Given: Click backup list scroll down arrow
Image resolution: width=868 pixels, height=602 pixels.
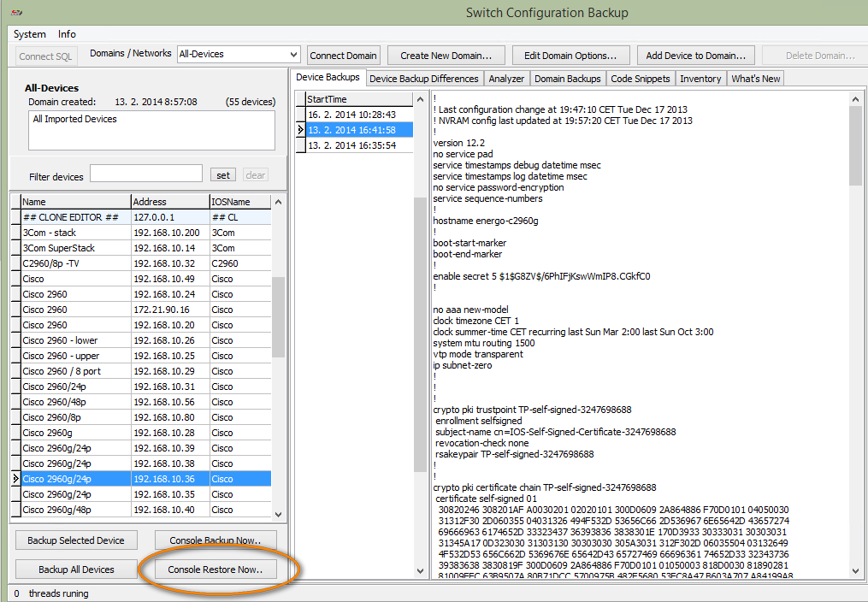Looking at the screenshot, I should coord(420,570).
